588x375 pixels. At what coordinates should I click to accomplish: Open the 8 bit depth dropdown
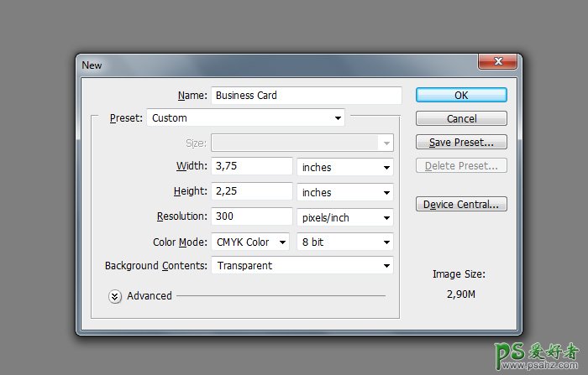point(345,242)
